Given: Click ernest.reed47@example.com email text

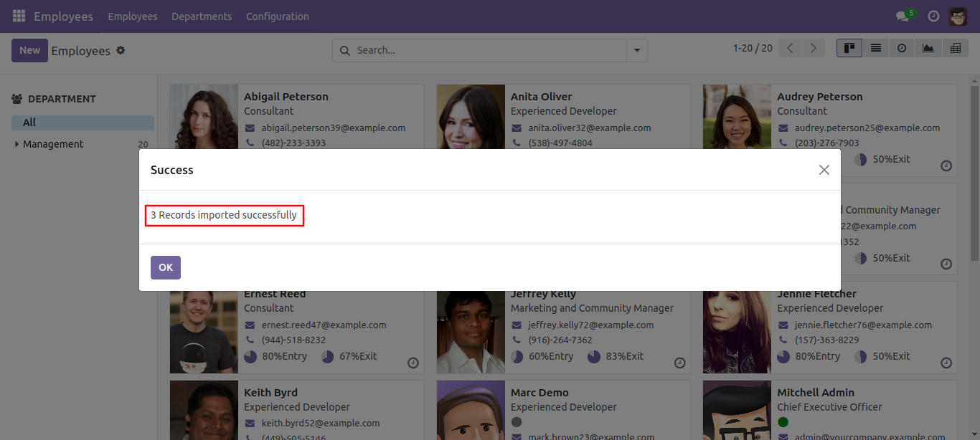Looking at the screenshot, I should pyautogui.click(x=324, y=325).
